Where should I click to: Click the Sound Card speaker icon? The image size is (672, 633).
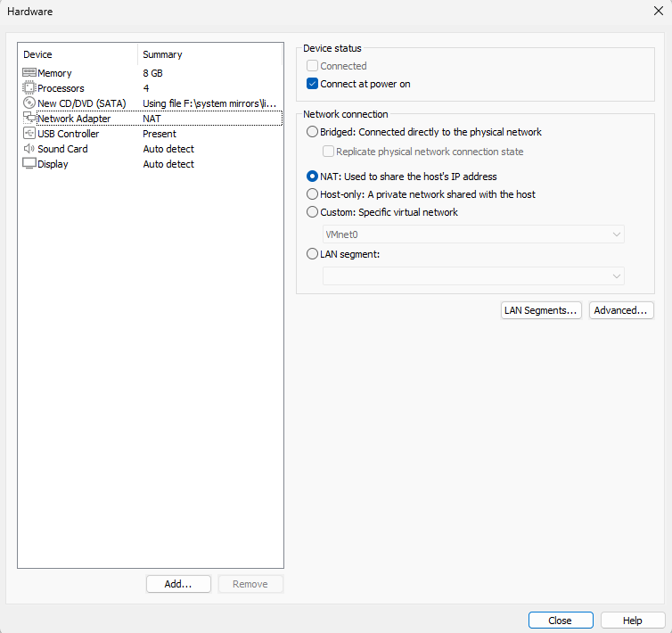[29, 148]
